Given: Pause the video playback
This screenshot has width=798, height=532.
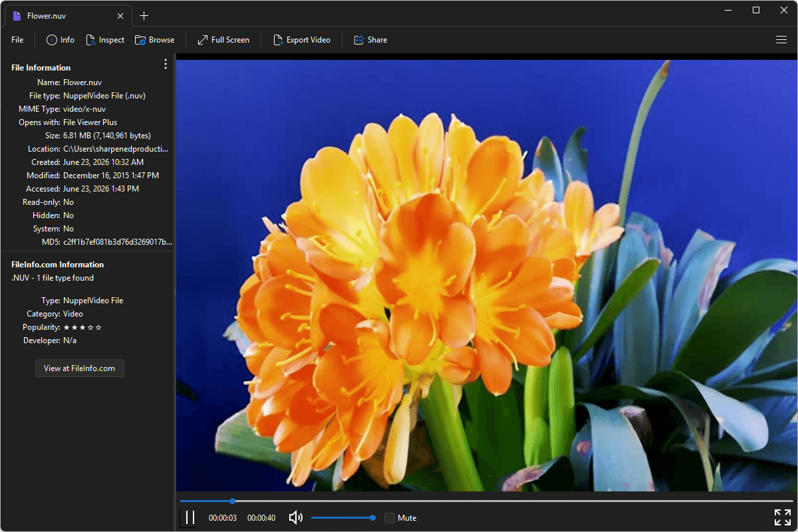Looking at the screenshot, I should point(190,517).
